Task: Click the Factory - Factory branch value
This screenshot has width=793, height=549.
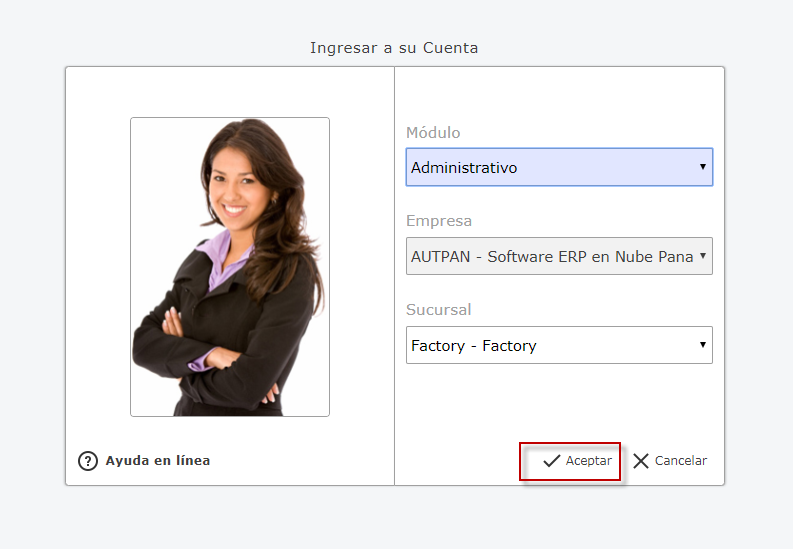Action: [x=474, y=346]
